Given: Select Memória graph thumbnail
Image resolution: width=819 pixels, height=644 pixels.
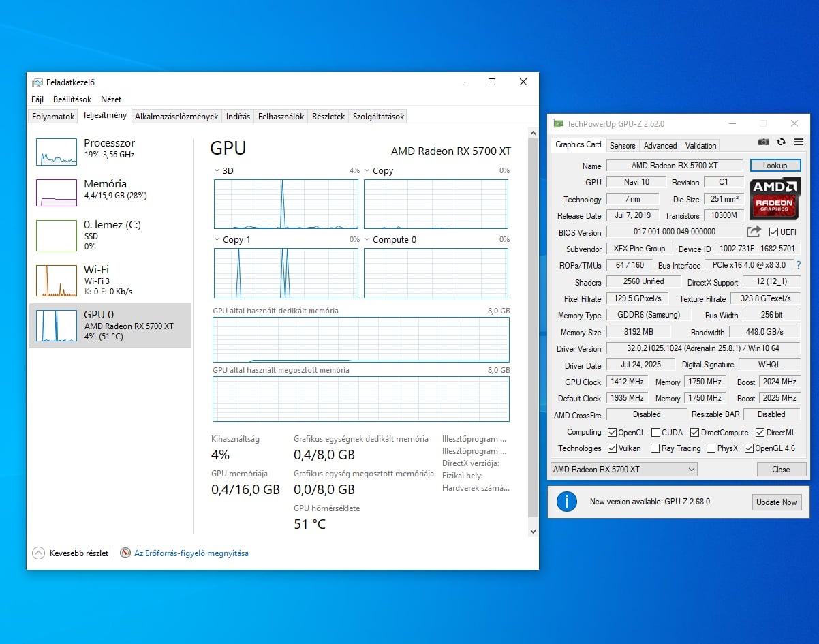Looking at the screenshot, I should [57, 193].
